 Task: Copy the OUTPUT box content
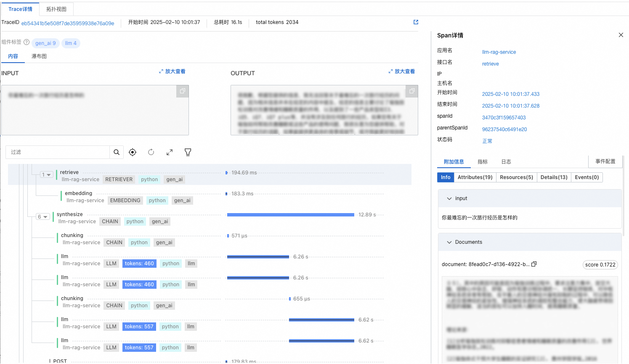[x=412, y=91]
